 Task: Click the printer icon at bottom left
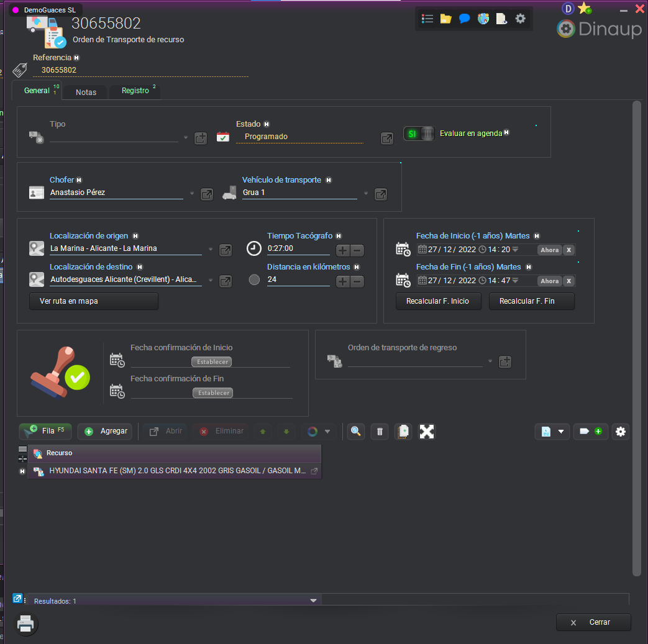[x=25, y=624]
